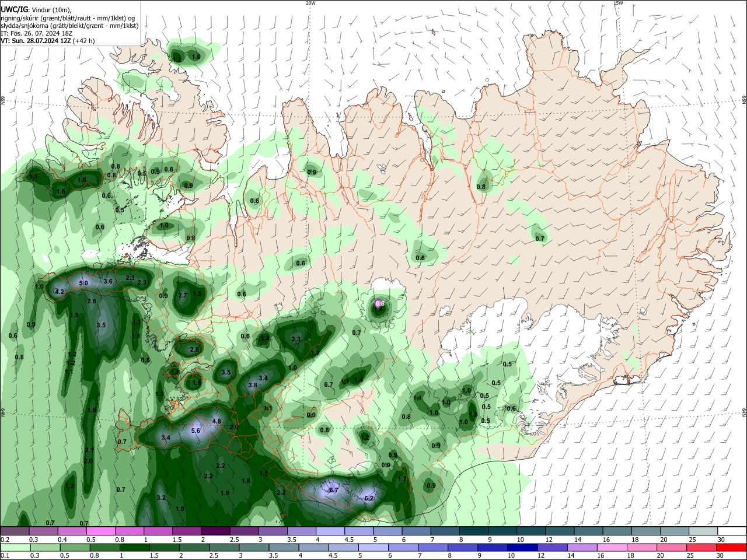Click the '0.2' label in the top scale
This screenshot has width=747, height=560.
(x=5, y=540)
